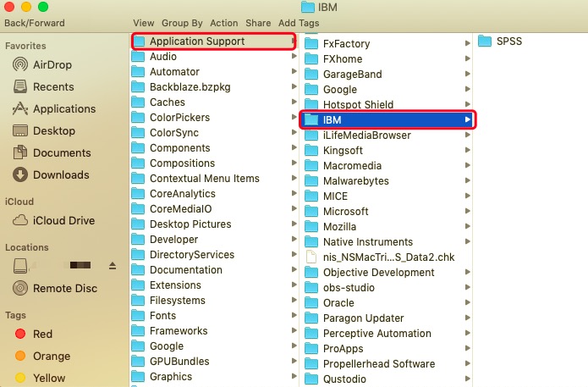
Task: Select the Macromedia folder
Action: (387, 165)
